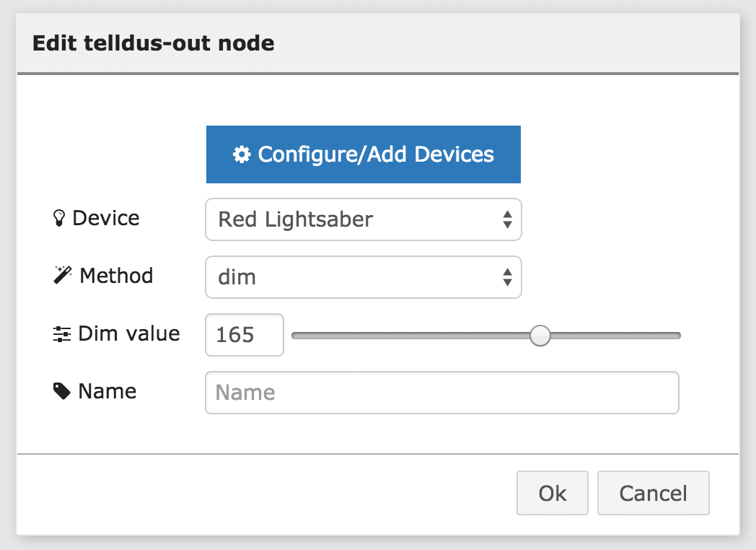
Task: Dismiss the dialog using Cancel
Action: point(653,493)
